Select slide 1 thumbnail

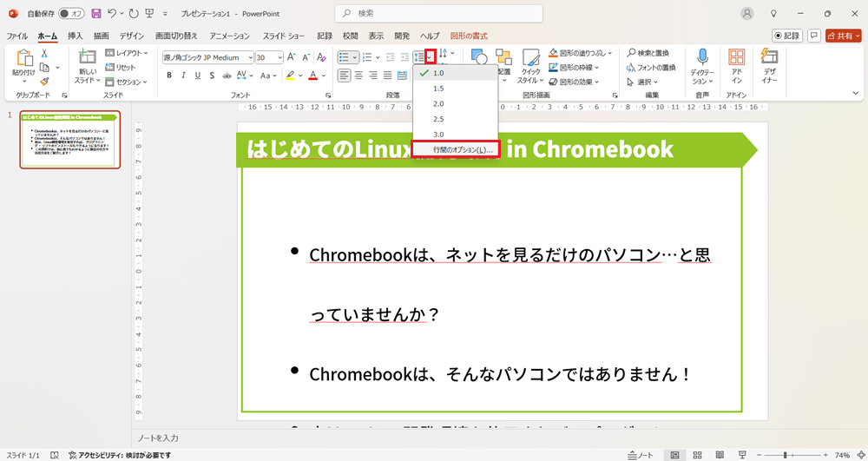69,140
